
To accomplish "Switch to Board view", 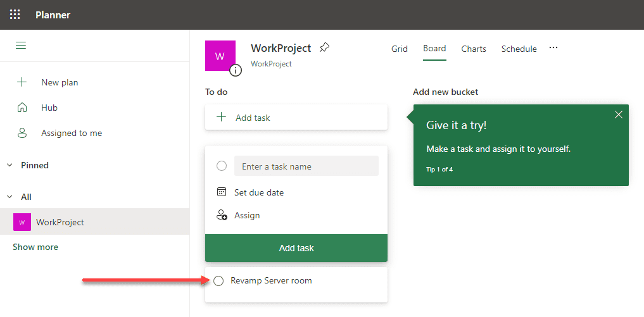I will click(x=434, y=49).
